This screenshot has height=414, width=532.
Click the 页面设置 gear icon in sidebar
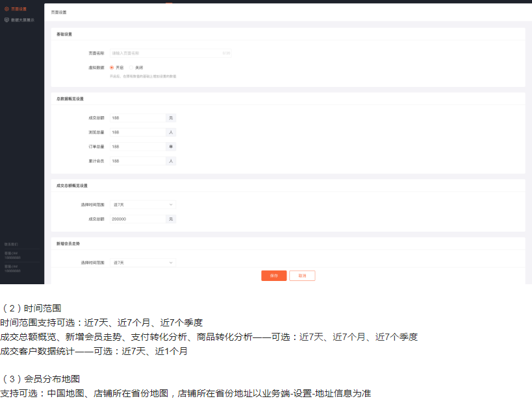pyautogui.click(x=6, y=9)
